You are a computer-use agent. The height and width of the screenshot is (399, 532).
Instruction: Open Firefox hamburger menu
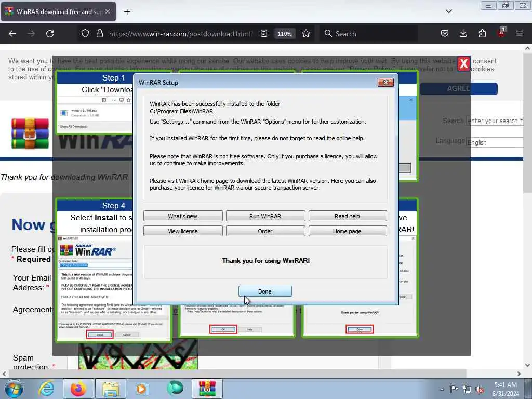tap(520, 34)
